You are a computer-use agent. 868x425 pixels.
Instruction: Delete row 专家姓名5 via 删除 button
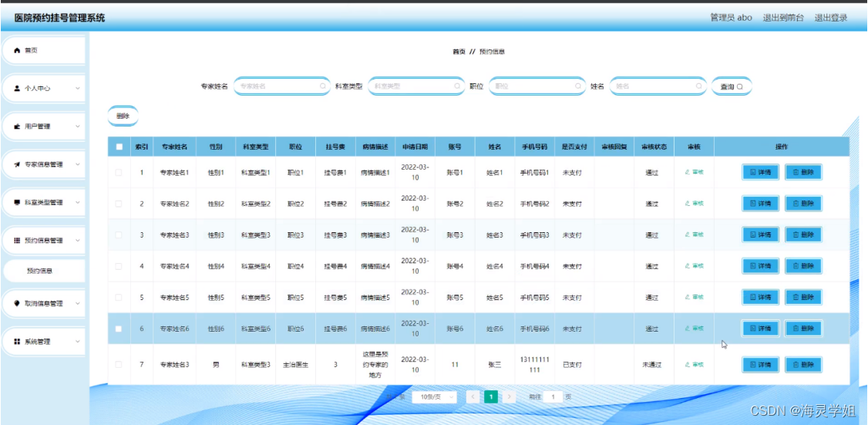tap(803, 297)
